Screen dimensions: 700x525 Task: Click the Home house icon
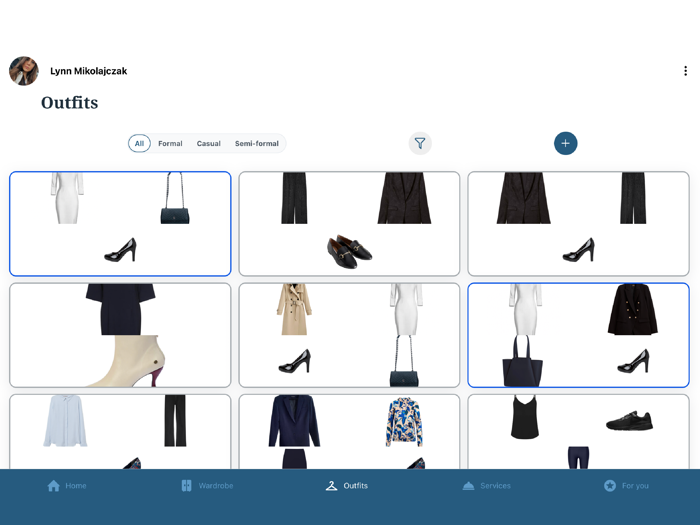[54, 486]
